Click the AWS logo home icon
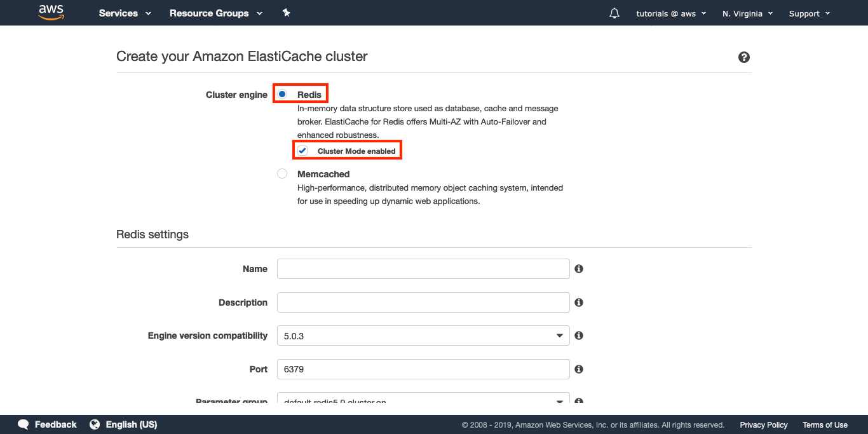Image resolution: width=868 pixels, height=434 pixels. click(x=51, y=13)
